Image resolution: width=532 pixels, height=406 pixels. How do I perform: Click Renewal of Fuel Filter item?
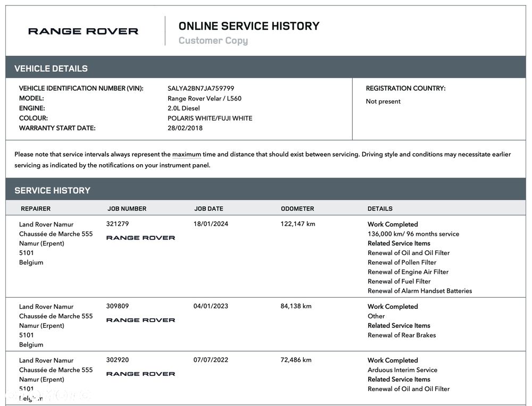[x=399, y=281]
